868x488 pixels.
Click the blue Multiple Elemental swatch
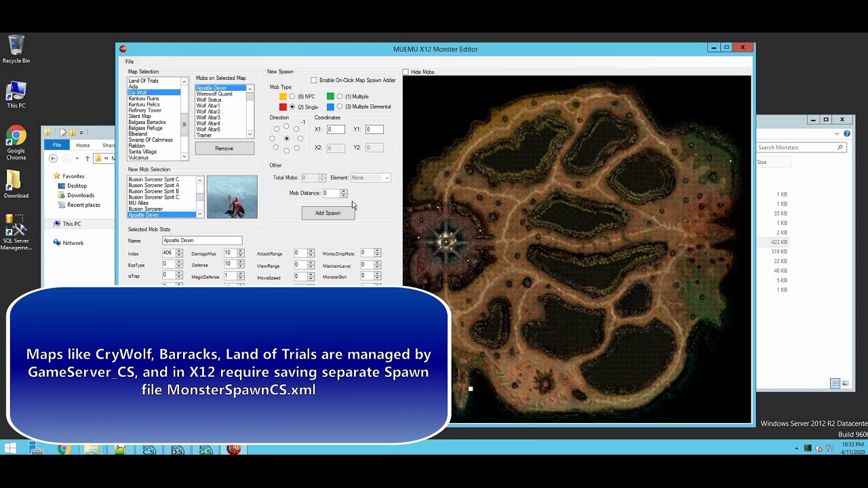pyautogui.click(x=330, y=107)
